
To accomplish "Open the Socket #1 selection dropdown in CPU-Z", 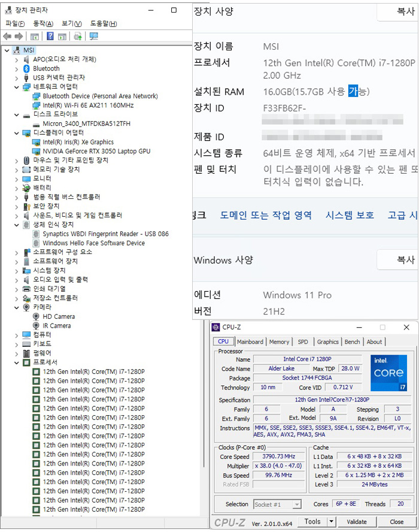I will pyautogui.click(x=297, y=504).
